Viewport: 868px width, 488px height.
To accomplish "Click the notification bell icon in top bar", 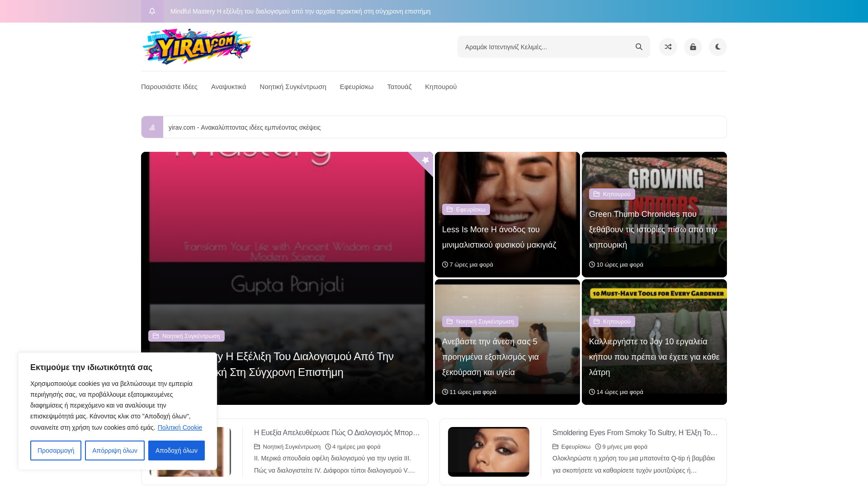I will (x=152, y=11).
